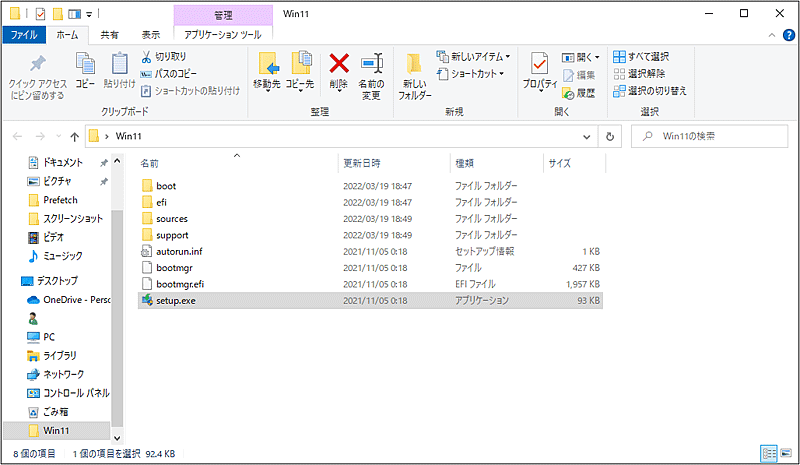Click the Manage (管理) contextual tab header

[223, 15]
